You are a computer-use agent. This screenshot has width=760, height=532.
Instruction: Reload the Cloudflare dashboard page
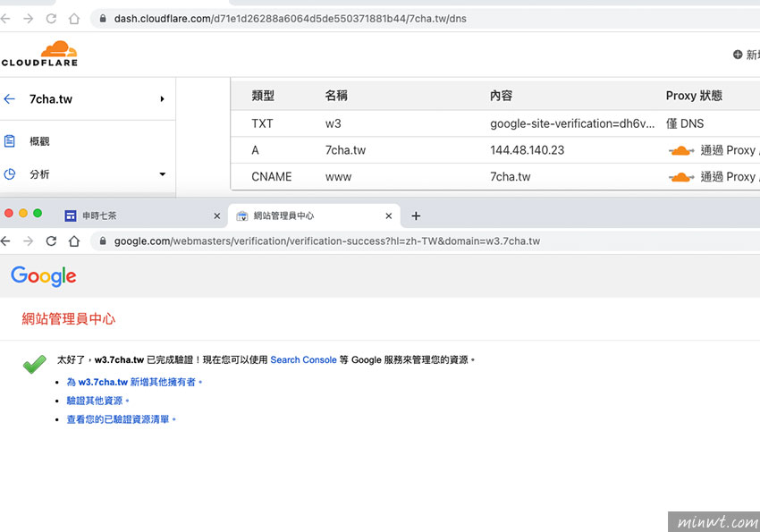pyautogui.click(x=51, y=19)
